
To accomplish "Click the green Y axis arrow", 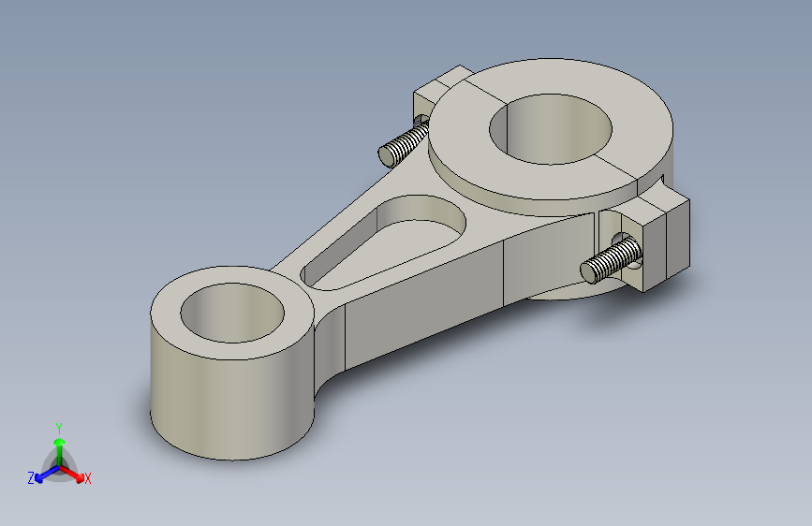I will [x=60, y=451].
